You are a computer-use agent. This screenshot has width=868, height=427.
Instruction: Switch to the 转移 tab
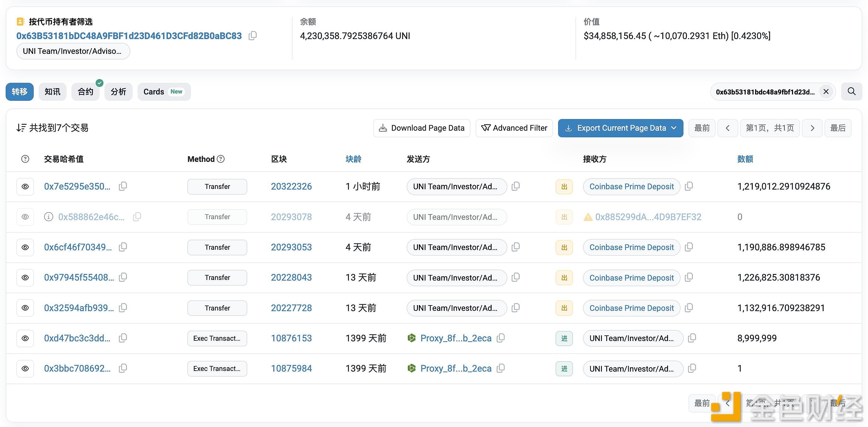click(x=20, y=92)
